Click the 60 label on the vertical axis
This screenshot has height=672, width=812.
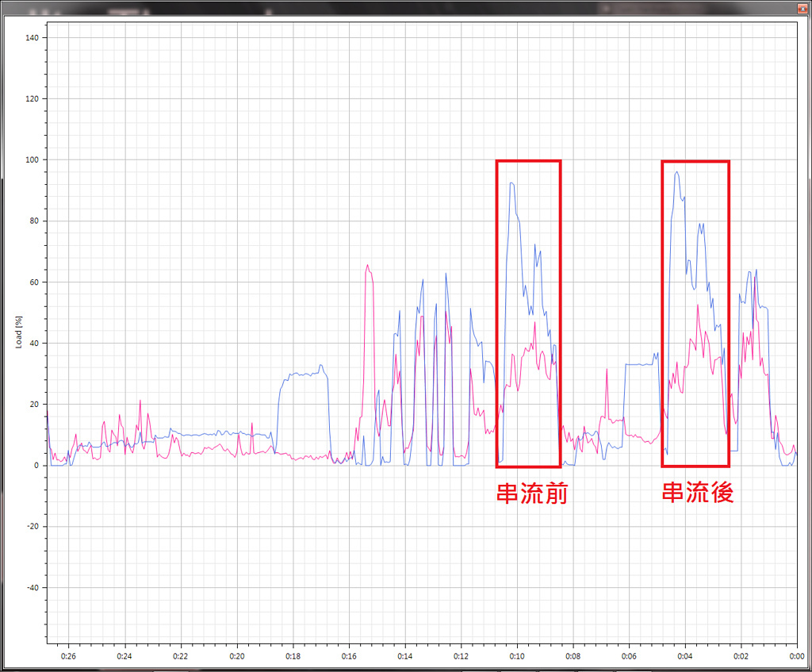35,282
